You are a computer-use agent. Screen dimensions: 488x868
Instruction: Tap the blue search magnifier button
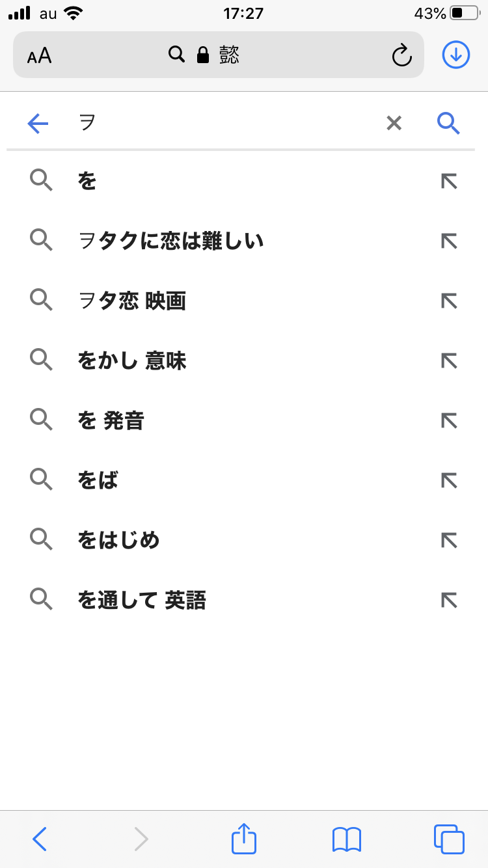tap(448, 122)
